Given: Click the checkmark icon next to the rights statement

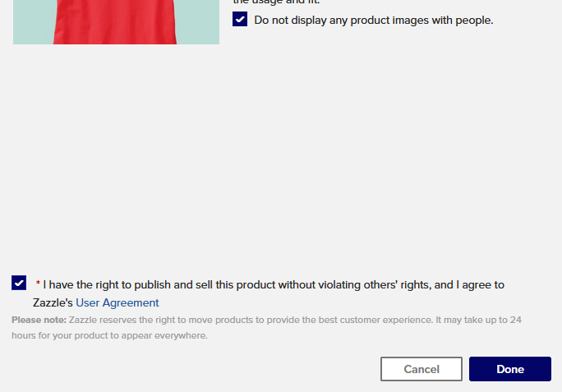Looking at the screenshot, I should pos(19,283).
